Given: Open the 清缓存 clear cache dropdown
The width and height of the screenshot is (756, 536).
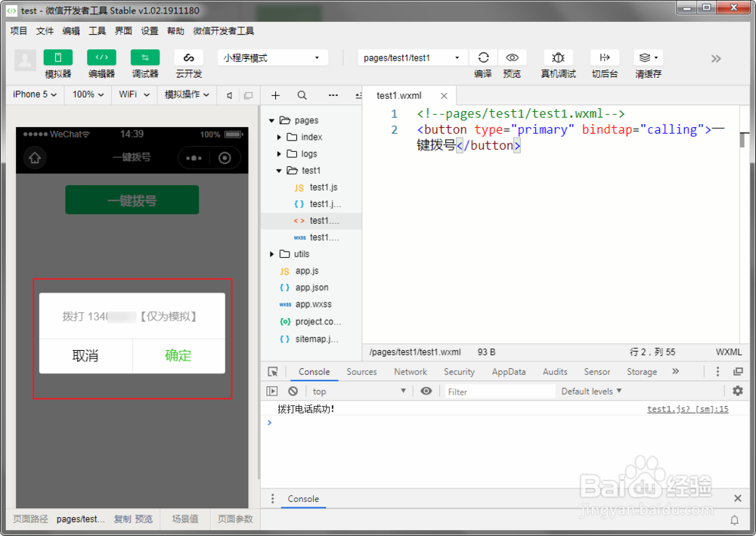Looking at the screenshot, I should 648,57.
